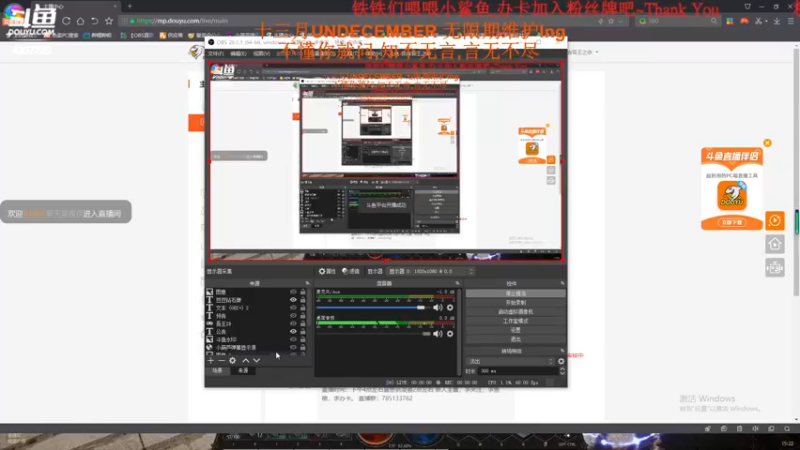Toggle visibility of 图像 source

point(293,292)
